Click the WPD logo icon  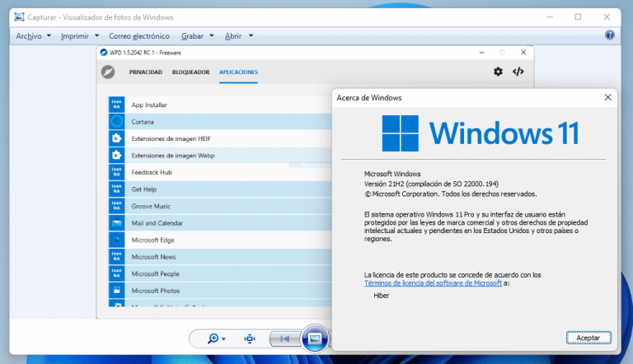tap(108, 72)
